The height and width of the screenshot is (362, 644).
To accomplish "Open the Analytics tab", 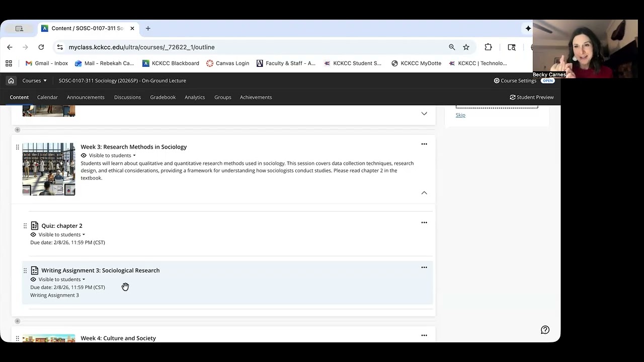I will [195, 97].
